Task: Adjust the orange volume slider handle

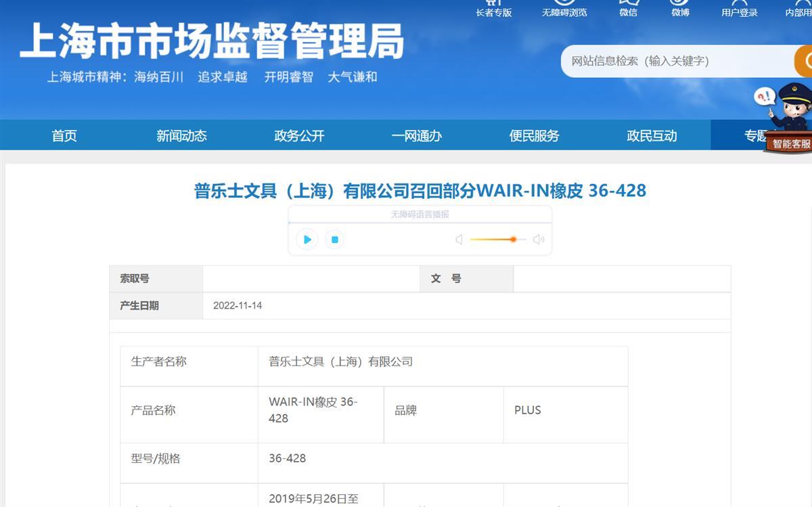Action: 514,240
